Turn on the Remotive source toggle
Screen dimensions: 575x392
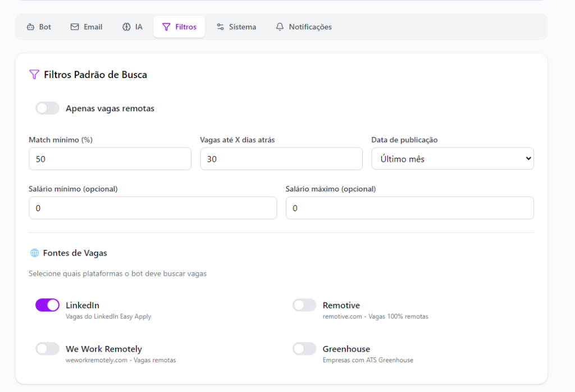pos(304,305)
